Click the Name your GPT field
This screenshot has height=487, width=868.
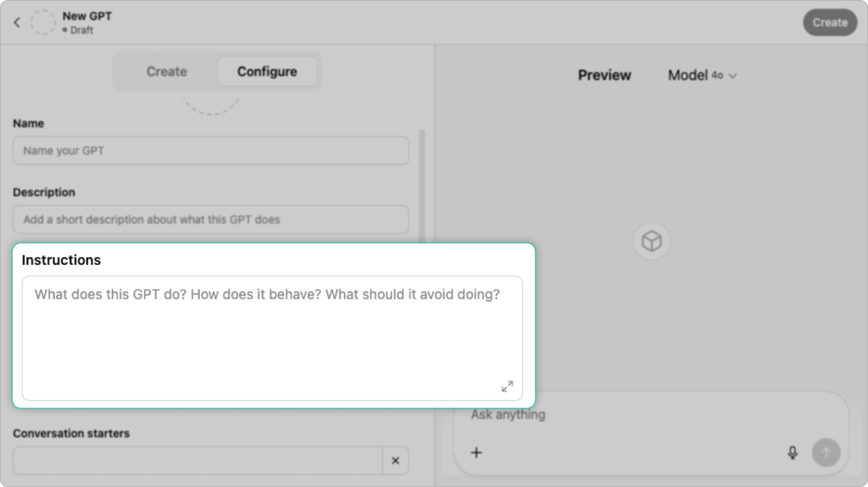[x=211, y=151]
